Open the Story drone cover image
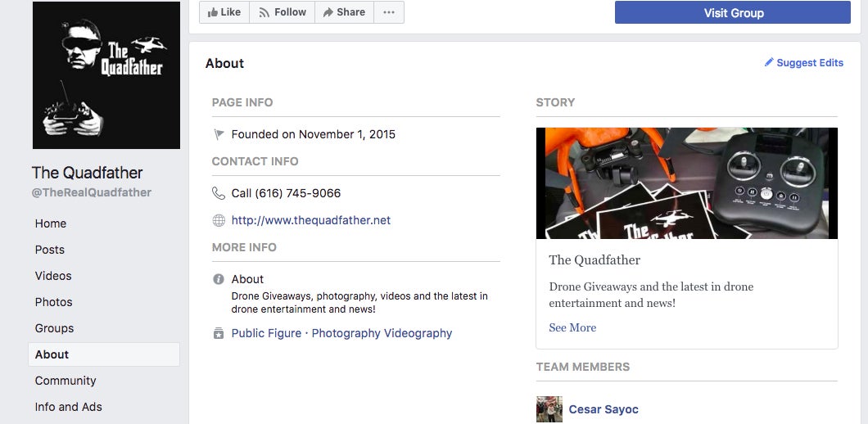Screen dimensions: 868x424 coord(686,183)
